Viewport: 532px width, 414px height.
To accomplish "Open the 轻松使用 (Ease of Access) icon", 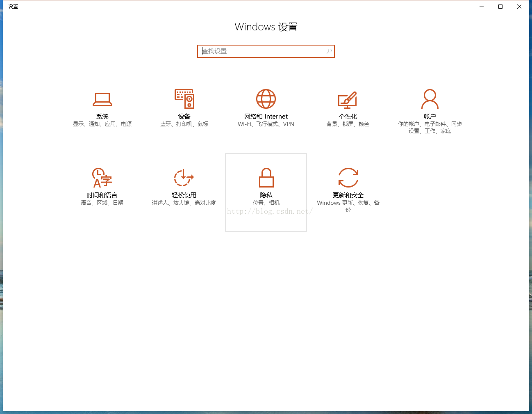I will [x=184, y=178].
